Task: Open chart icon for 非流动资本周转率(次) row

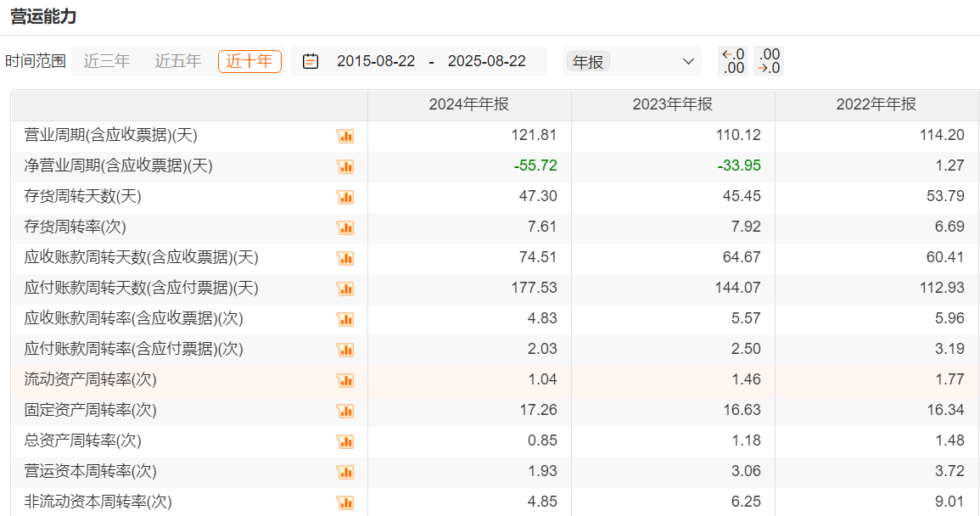Action: (x=345, y=502)
